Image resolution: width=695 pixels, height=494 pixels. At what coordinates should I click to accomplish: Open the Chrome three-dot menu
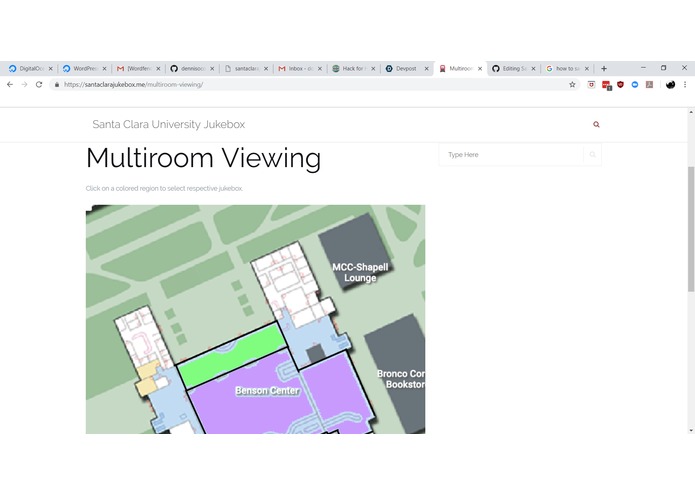pyautogui.click(x=685, y=84)
